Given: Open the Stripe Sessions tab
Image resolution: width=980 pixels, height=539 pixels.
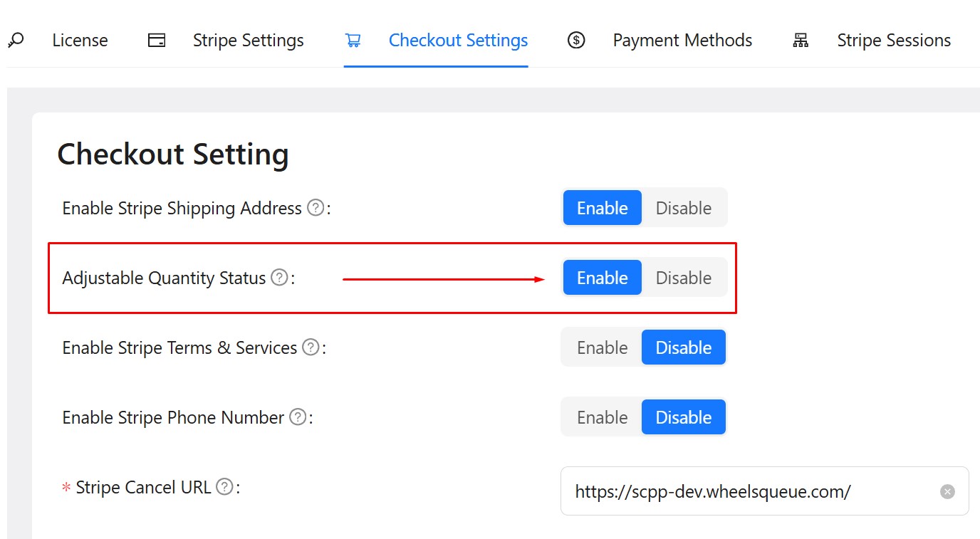Looking at the screenshot, I should point(893,41).
